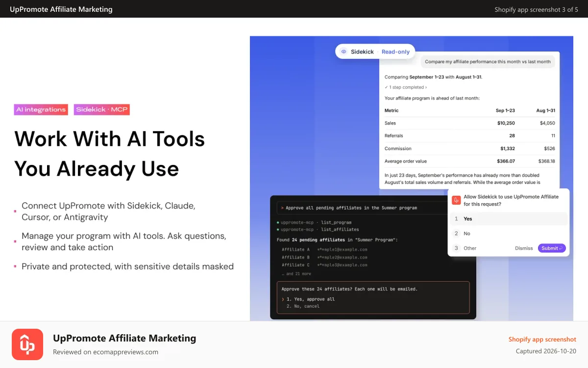Choose '2. No, cancel' in the terminal
This screenshot has width=588, height=368.
303,306
